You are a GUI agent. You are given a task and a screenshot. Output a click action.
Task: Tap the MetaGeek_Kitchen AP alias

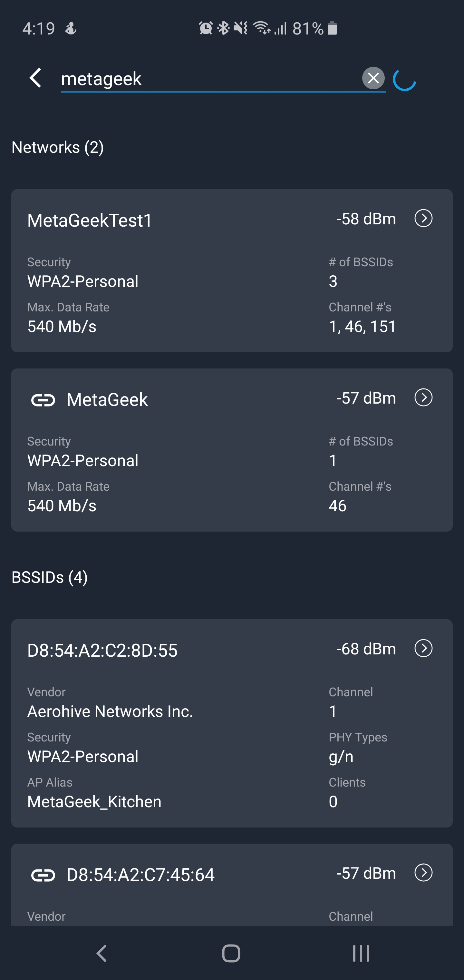pyautogui.click(x=94, y=802)
